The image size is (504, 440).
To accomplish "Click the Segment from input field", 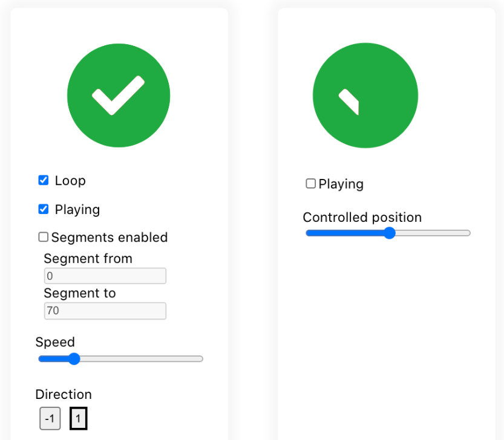I will coord(105,276).
